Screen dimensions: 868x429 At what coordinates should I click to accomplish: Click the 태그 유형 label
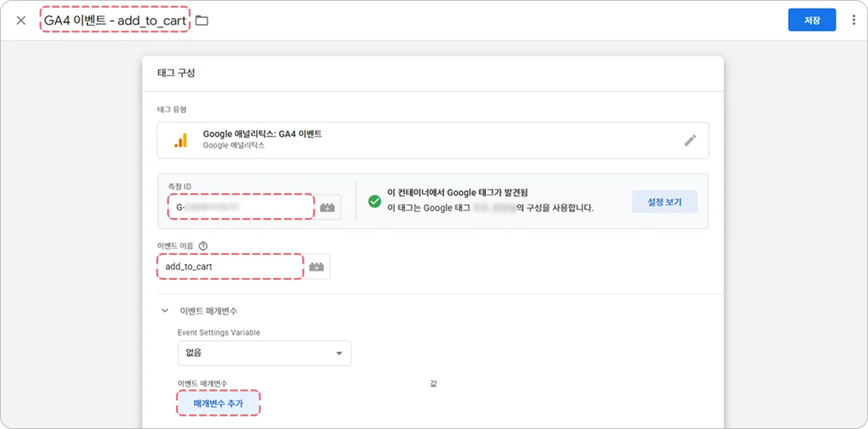[x=172, y=110]
